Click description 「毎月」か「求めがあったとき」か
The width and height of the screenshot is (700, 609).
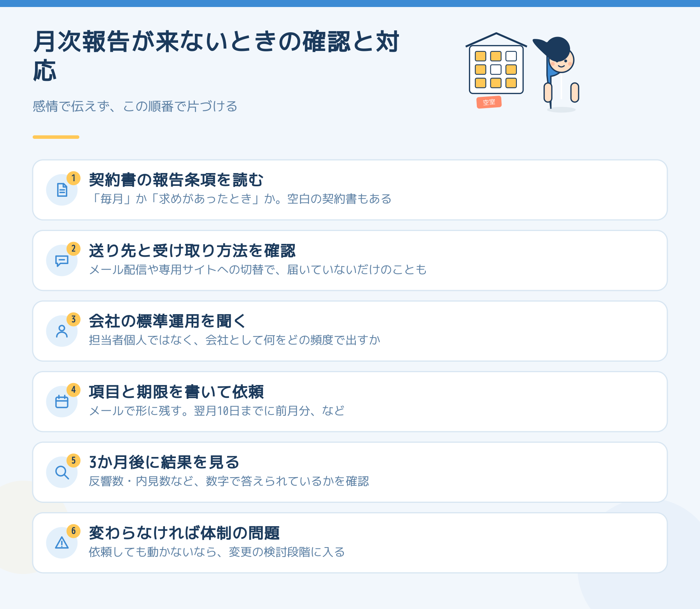click(182, 199)
